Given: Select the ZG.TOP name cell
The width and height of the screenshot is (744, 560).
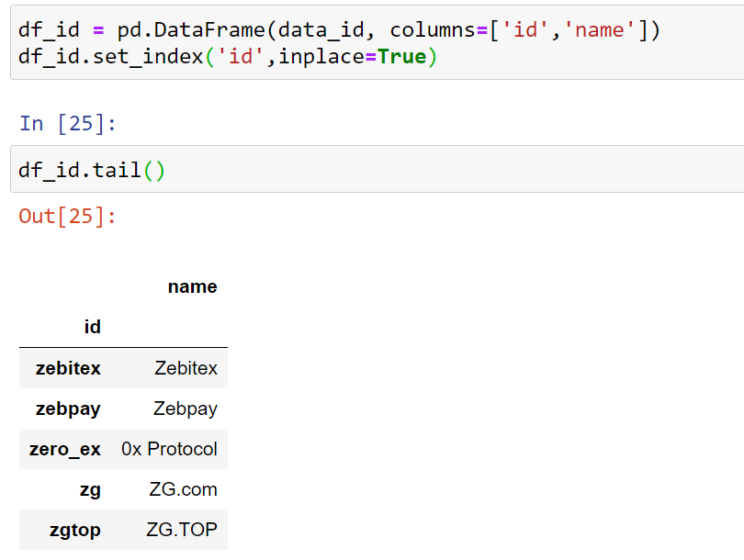Looking at the screenshot, I should pyautogui.click(x=169, y=530).
